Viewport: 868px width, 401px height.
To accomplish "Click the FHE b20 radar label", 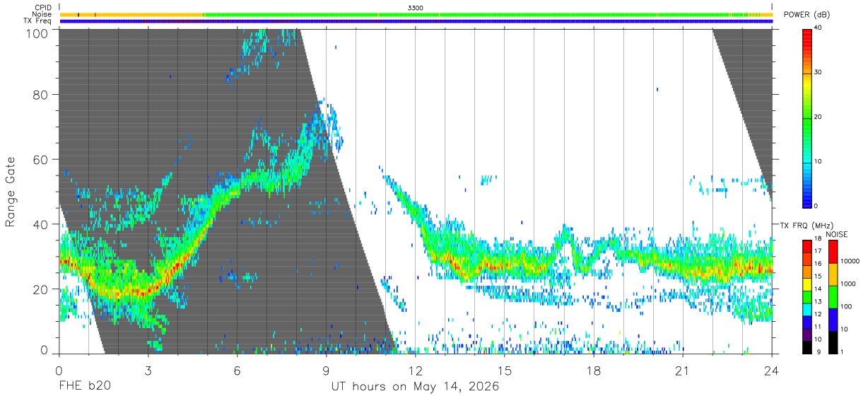I will tap(84, 387).
